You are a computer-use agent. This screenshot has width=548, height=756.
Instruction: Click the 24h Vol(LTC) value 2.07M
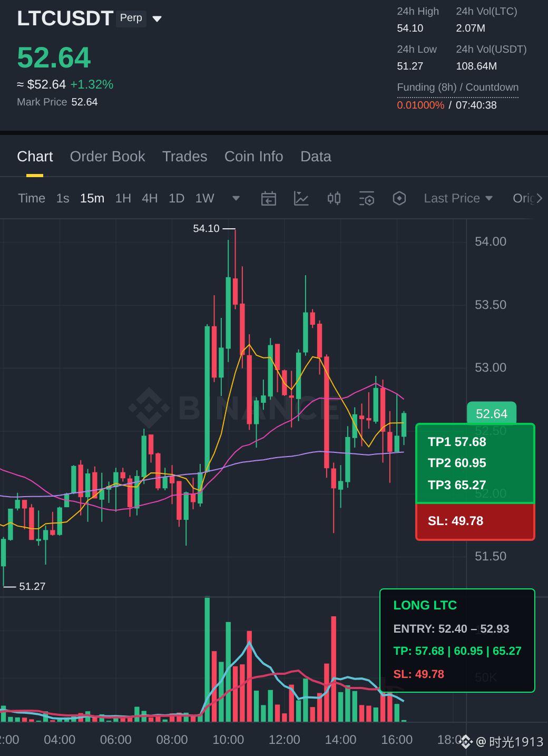point(471,28)
